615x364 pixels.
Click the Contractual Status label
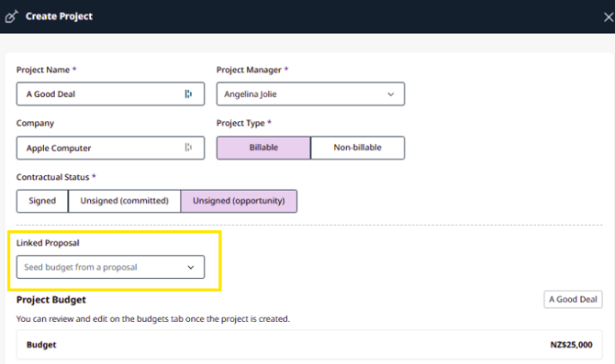coord(53,177)
